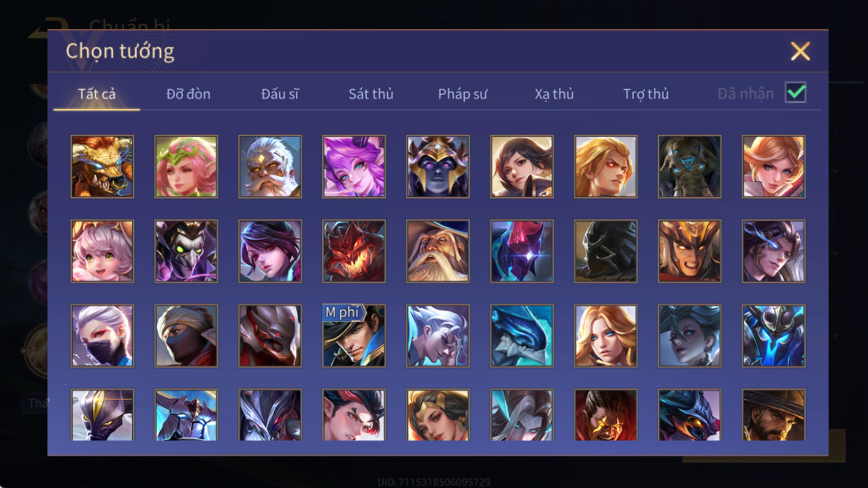Viewport: 868px width, 488px height.
Task: Choose the red demon hero portrait
Action: tap(354, 251)
